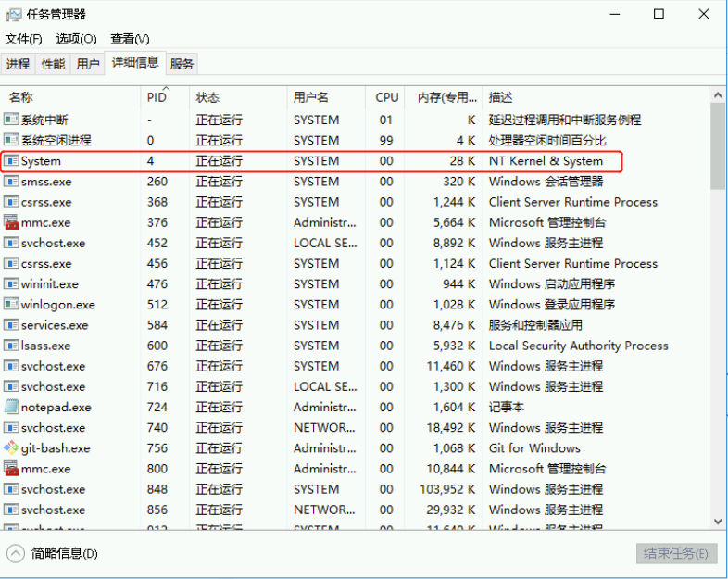Minimize the 任务管理器 window
Viewport: 728px width, 579px height.
(615, 15)
